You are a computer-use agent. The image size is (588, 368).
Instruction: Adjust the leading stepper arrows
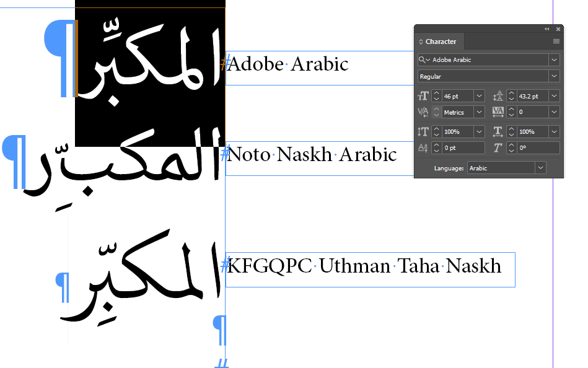(511, 96)
